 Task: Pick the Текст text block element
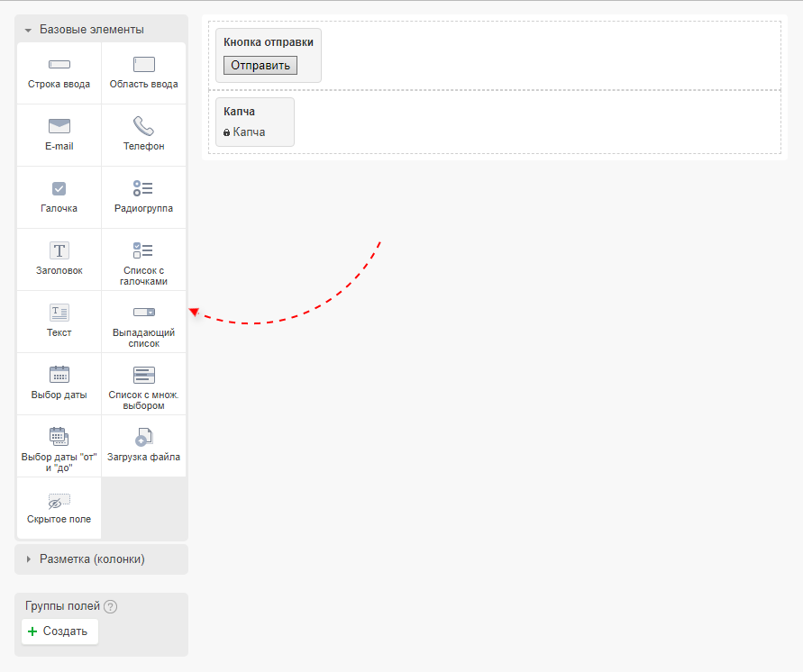pyautogui.click(x=59, y=322)
